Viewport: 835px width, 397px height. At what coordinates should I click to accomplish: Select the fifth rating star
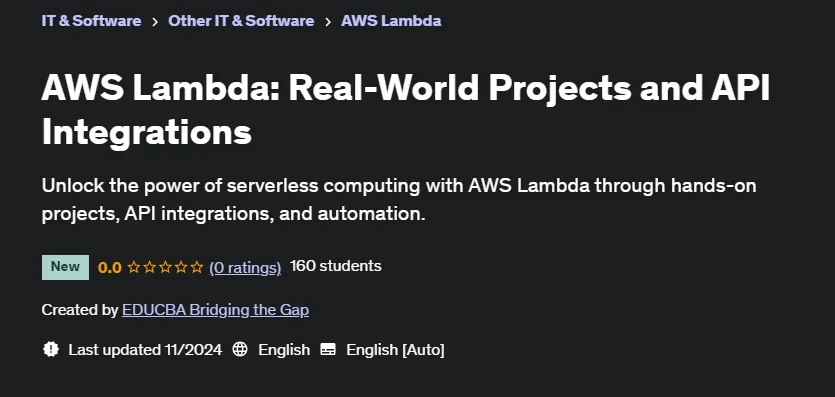(197, 267)
